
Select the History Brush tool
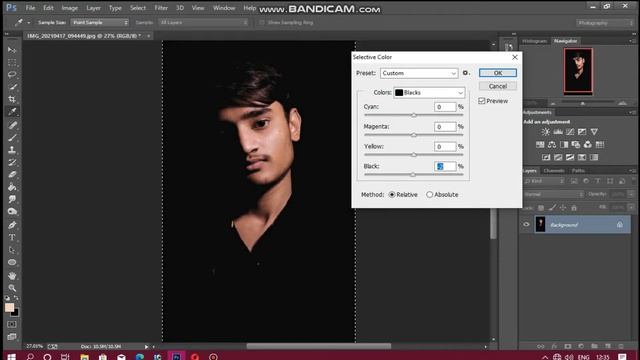12,162
